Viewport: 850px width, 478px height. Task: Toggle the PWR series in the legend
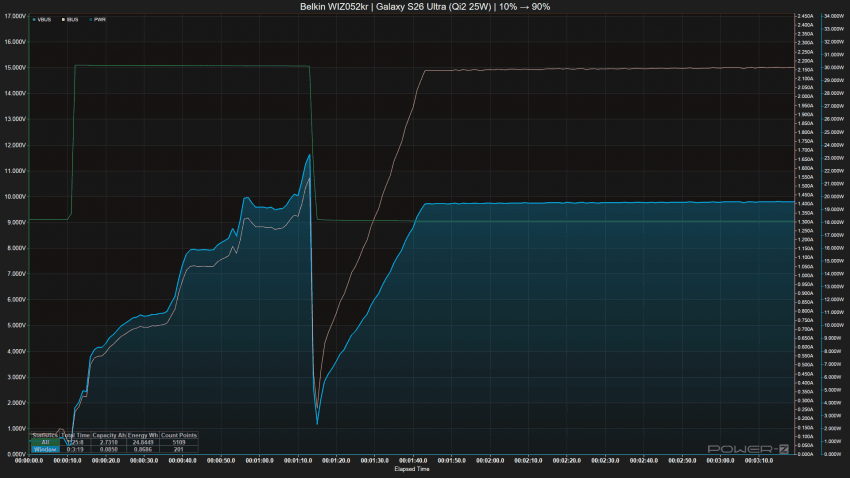[98, 20]
